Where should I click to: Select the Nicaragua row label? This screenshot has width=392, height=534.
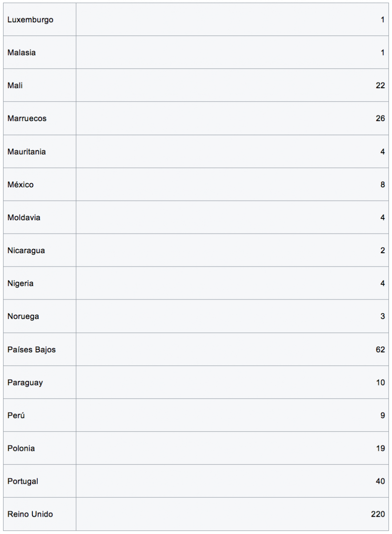pyautogui.click(x=26, y=251)
